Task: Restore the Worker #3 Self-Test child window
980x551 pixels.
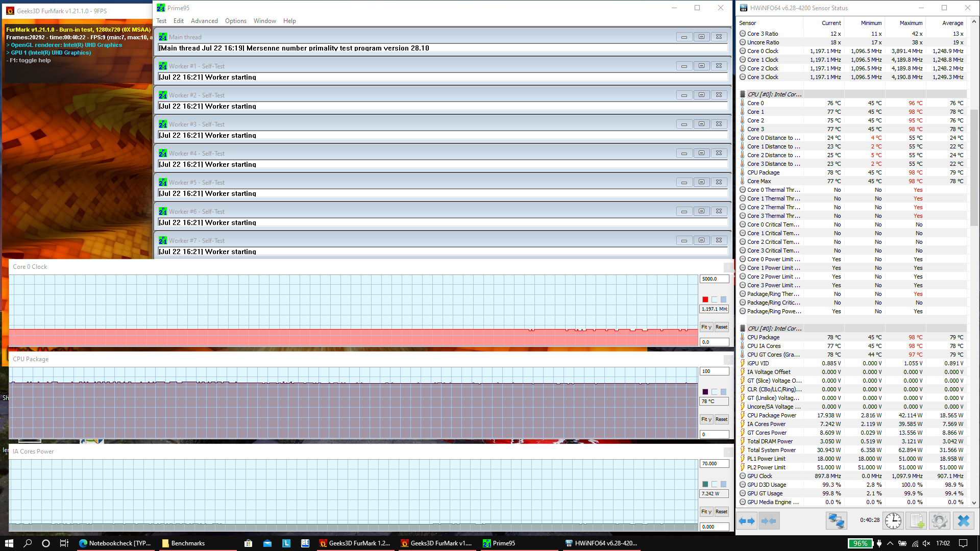Action: [701, 124]
